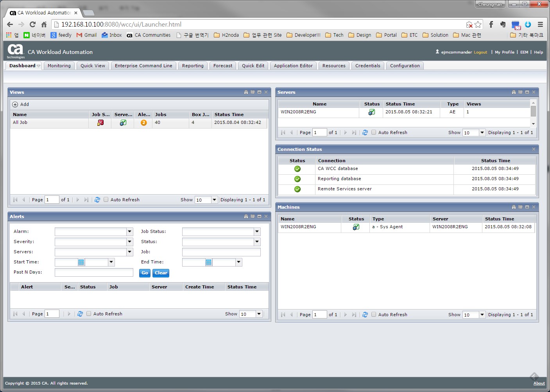Click the Remote Services server status icon

click(x=297, y=189)
